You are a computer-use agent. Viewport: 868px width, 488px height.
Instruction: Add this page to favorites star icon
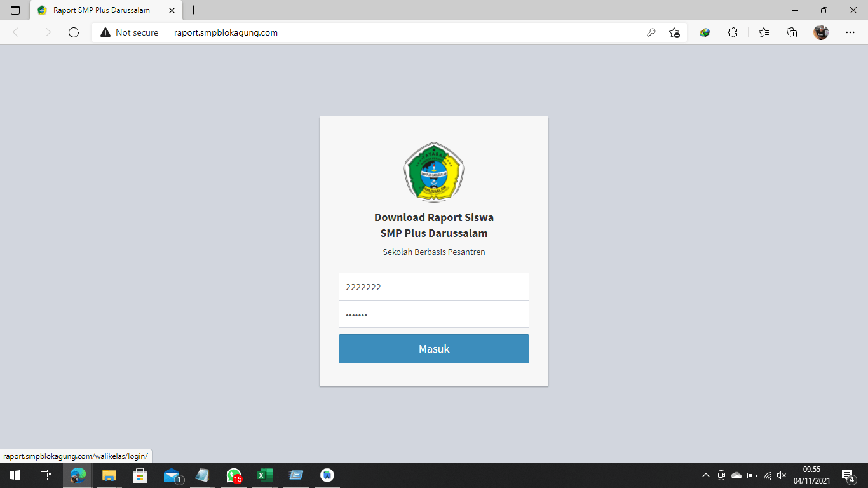(x=674, y=32)
